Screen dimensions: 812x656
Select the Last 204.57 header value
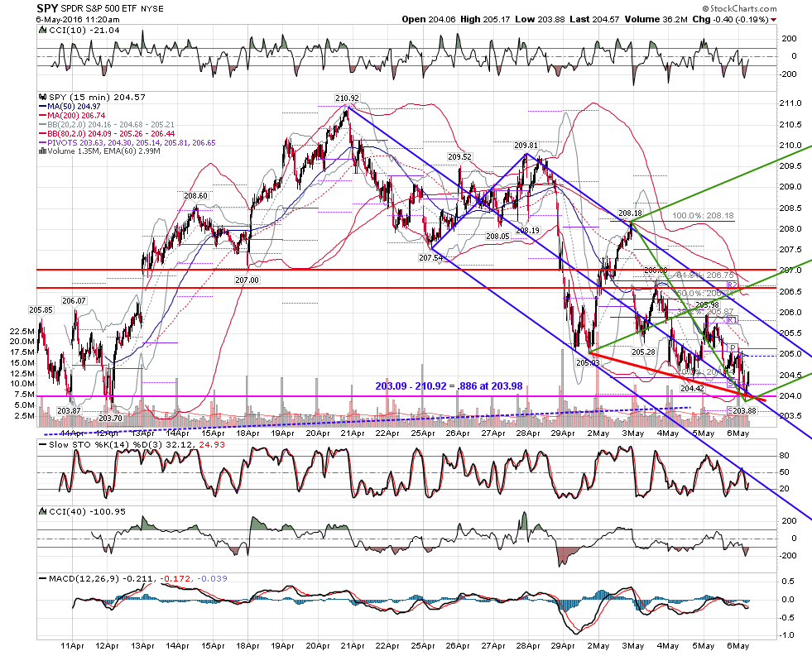594,20
